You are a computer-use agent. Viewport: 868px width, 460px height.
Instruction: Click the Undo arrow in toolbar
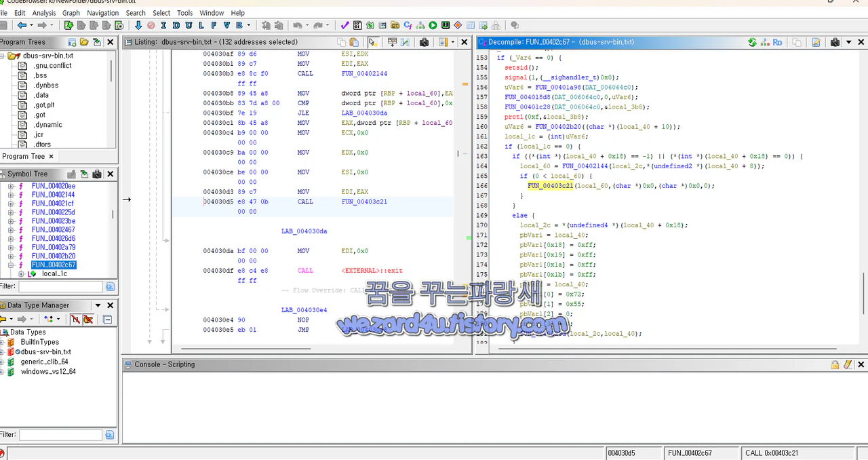tap(297, 25)
